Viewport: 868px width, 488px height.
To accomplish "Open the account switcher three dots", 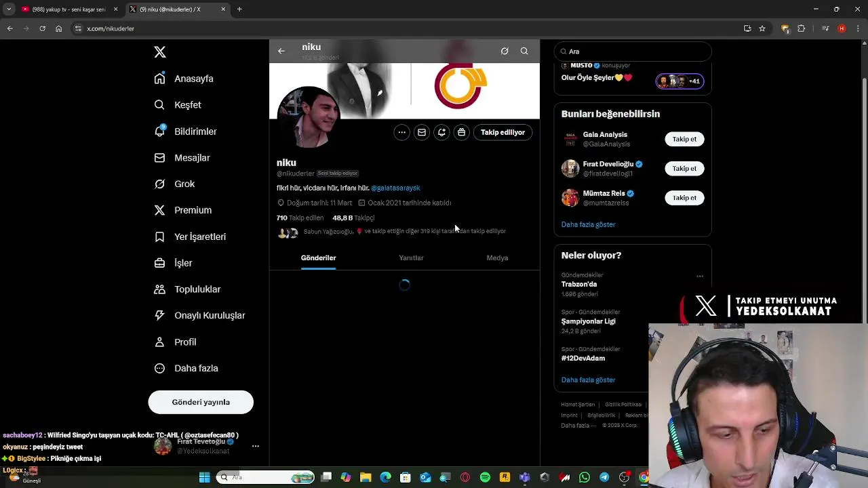I will (x=256, y=446).
